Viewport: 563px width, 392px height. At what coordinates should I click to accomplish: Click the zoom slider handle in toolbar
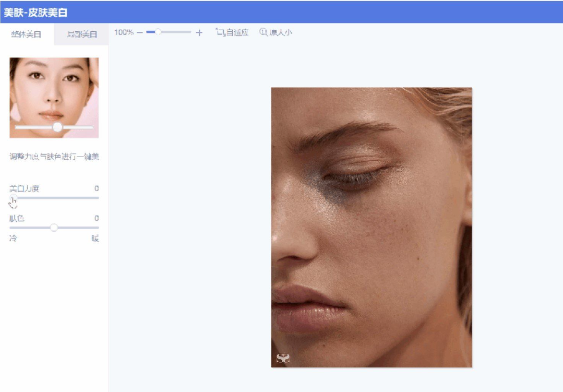pos(158,32)
